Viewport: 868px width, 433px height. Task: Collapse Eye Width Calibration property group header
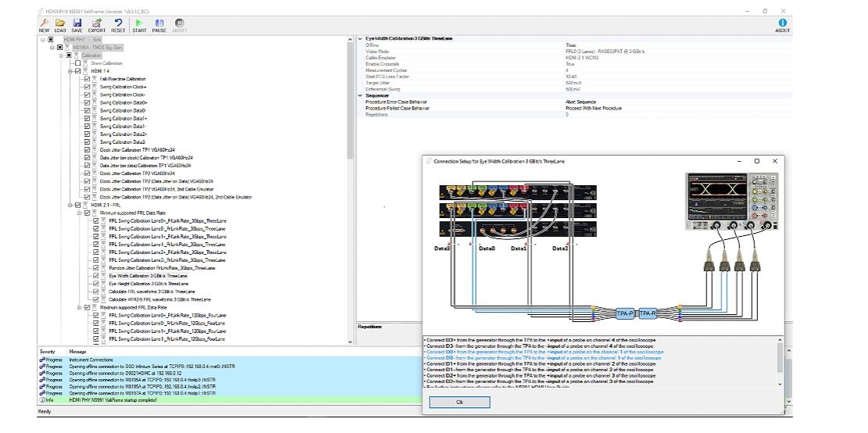(360, 39)
